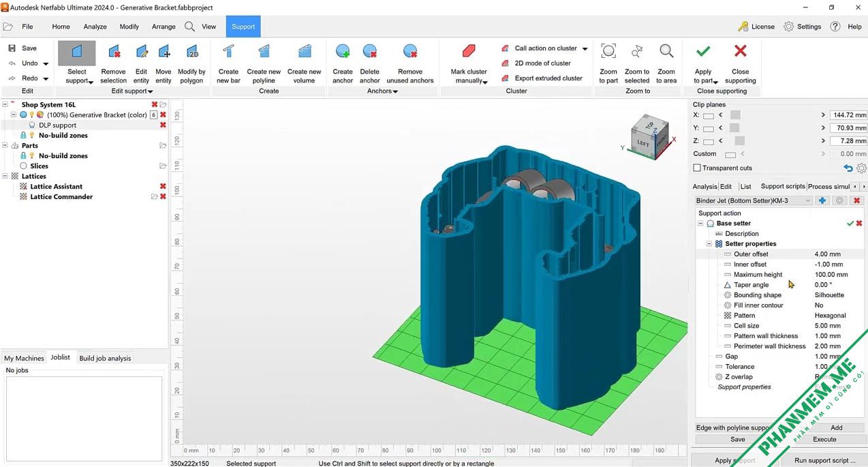
Task: Click the Delete anchor icon
Action: [370, 52]
